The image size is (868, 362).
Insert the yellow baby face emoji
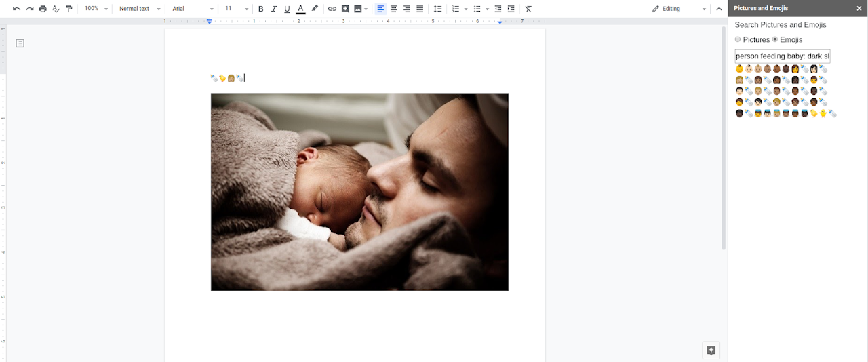tap(739, 69)
